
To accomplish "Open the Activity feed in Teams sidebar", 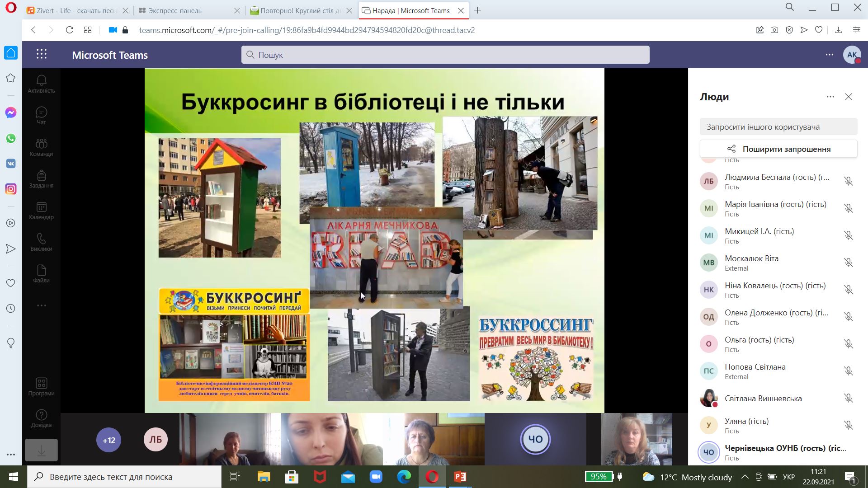I will click(x=41, y=84).
